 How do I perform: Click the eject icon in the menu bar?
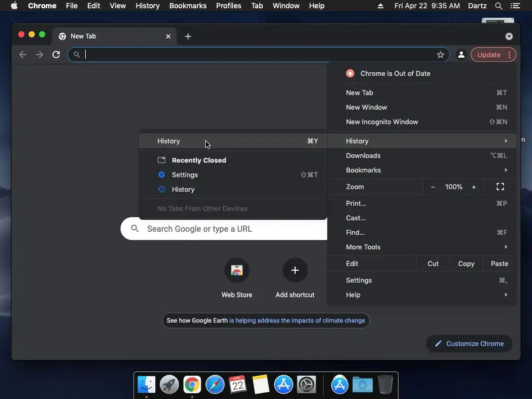coord(380,6)
